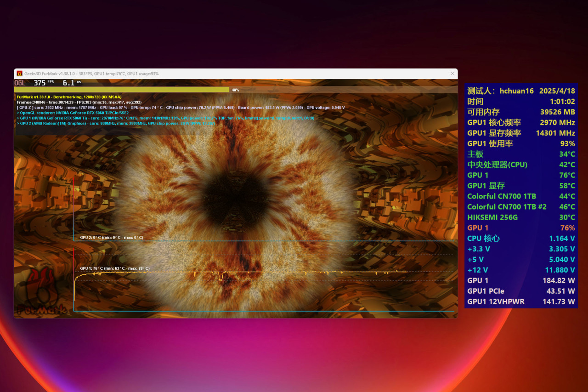Screen dimensions: 588x392
Task: Click the 375 FPS counter readout
Action: [44, 83]
